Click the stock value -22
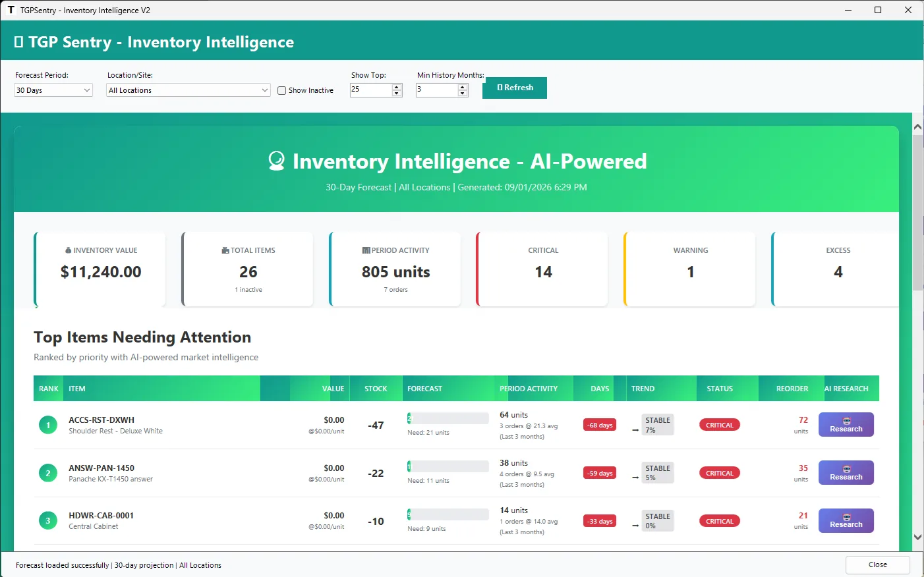The height and width of the screenshot is (577, 924). click(x=376, y=474)
